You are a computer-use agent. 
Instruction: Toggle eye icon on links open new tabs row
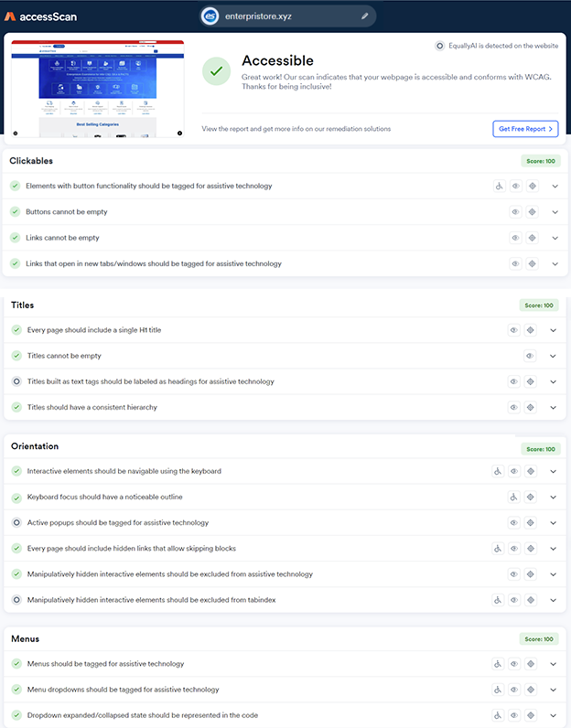pyautogui.click(x=516, y=263)
